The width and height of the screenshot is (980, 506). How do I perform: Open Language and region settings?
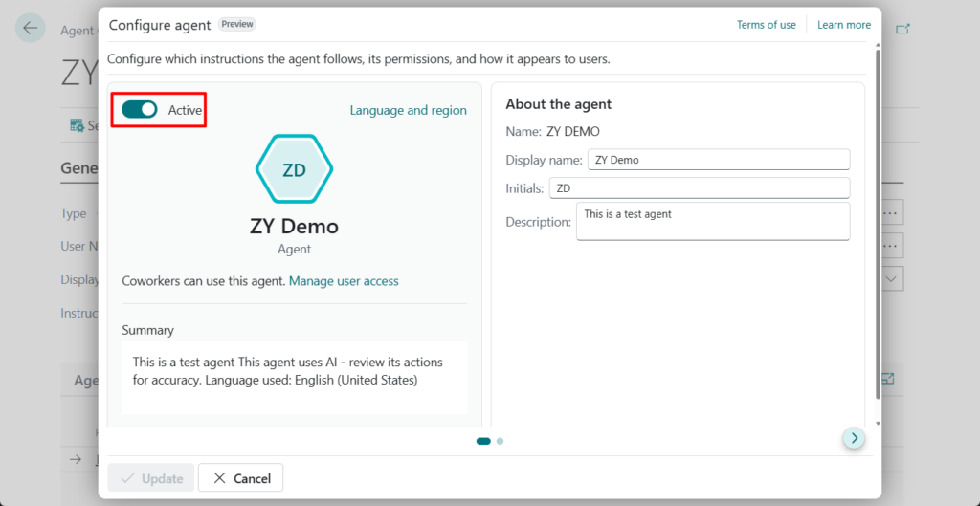[x=408, y=110]
